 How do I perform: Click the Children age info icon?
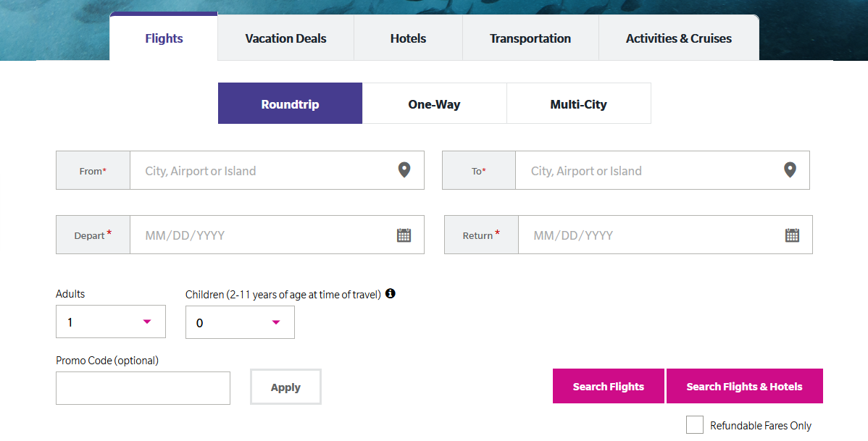click(x=391, y=293)
